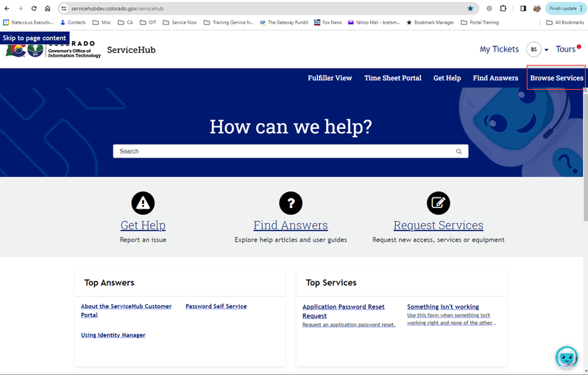Open the Bookmark Manager shortcut
This screenshot has height=375, width=588.
coord(430,23)
